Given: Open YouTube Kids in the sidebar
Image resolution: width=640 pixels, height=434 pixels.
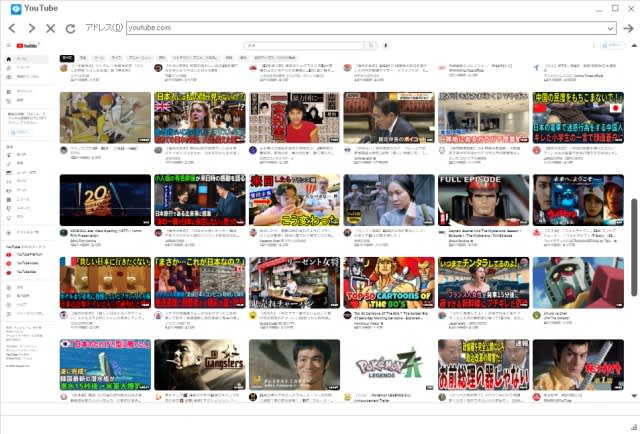Looking at the screenshot, I should (27, 272).
